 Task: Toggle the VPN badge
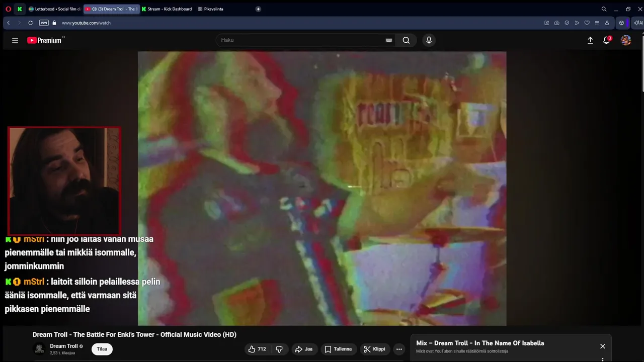[44, 23]
